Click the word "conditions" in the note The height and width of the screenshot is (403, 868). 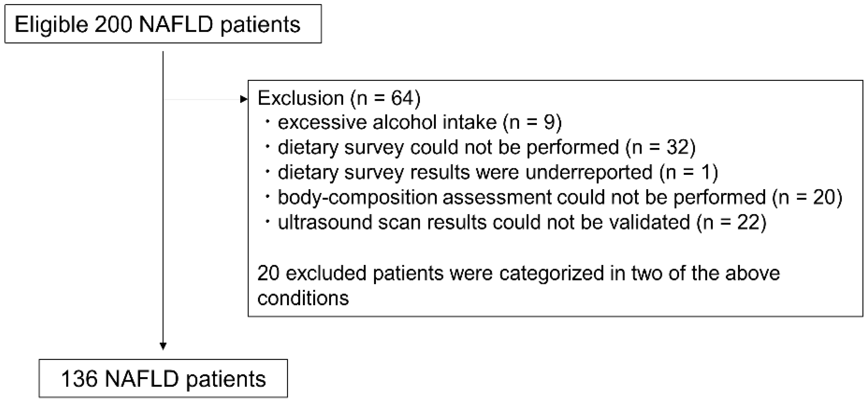[x=303, y=298]
